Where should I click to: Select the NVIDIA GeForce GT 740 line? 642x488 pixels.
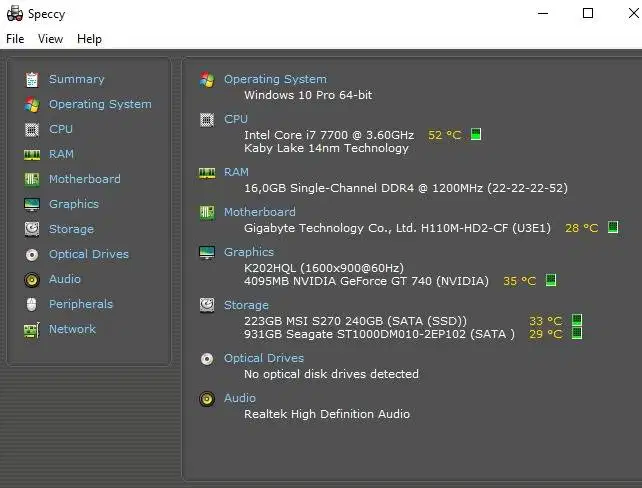366,281
